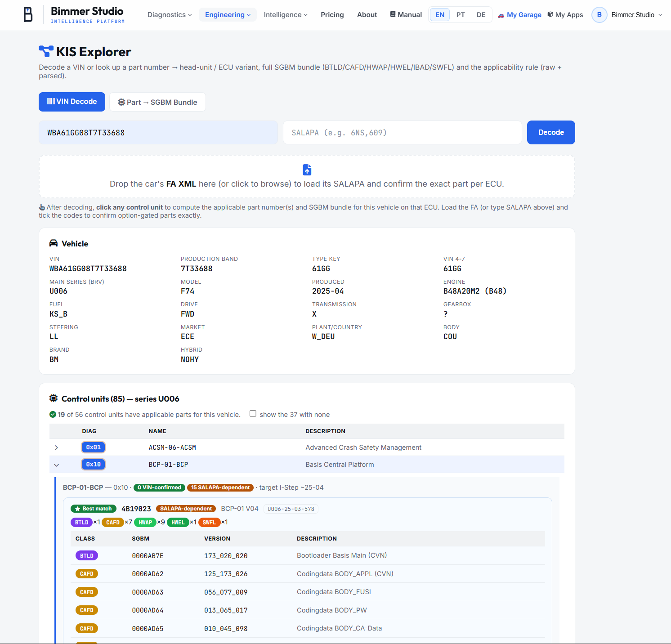Screen dimensions: 671x644
Task: Click the chip icon beside Control units heading
Action: (54, 398)
